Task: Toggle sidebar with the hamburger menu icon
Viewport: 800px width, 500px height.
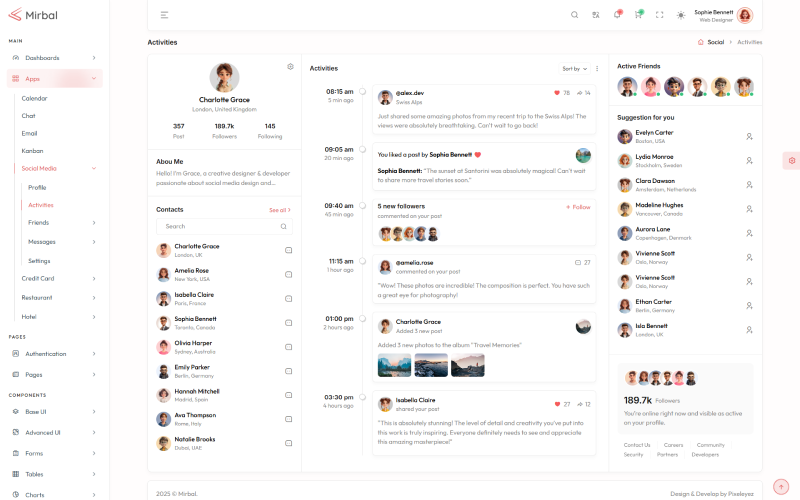Action: coord(164,15)
